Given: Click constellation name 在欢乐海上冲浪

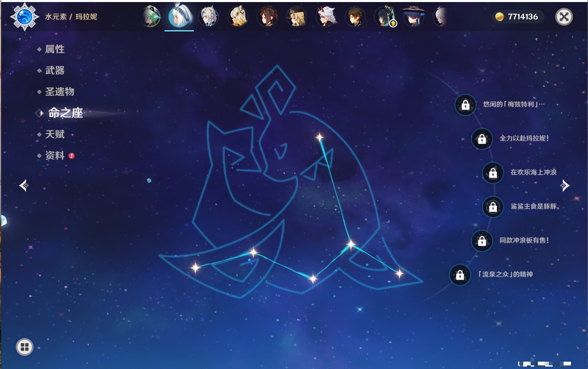Looking at the screenshot, I should pos(533,172).
